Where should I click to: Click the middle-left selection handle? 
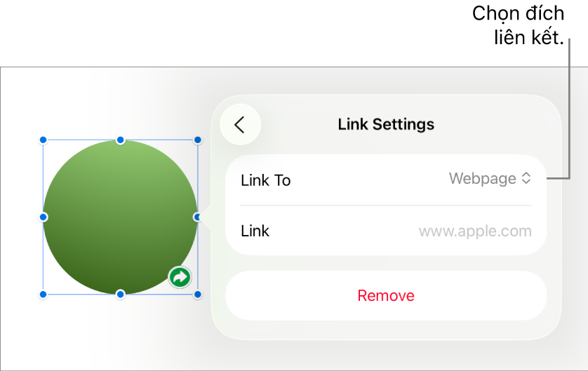43,217
